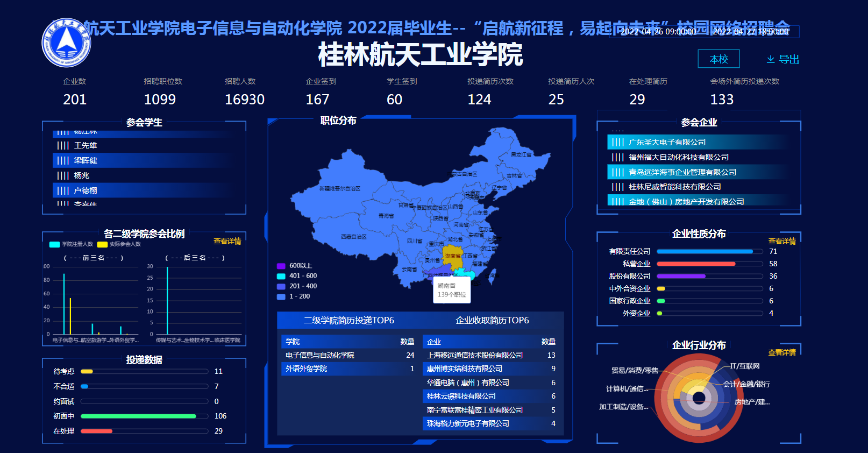
Task: Select 梁晖健 in the 参会学生 list
Action: (86, 160)
